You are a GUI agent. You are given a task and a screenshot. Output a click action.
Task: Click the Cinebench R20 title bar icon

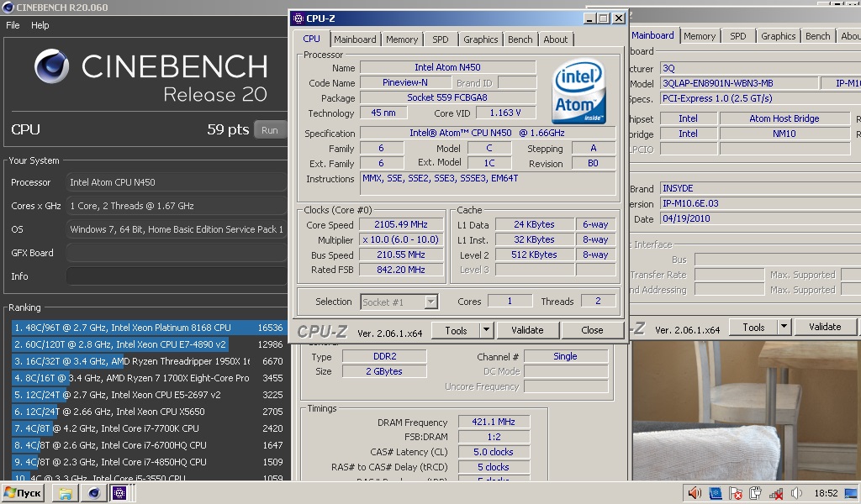coord(8,7)
